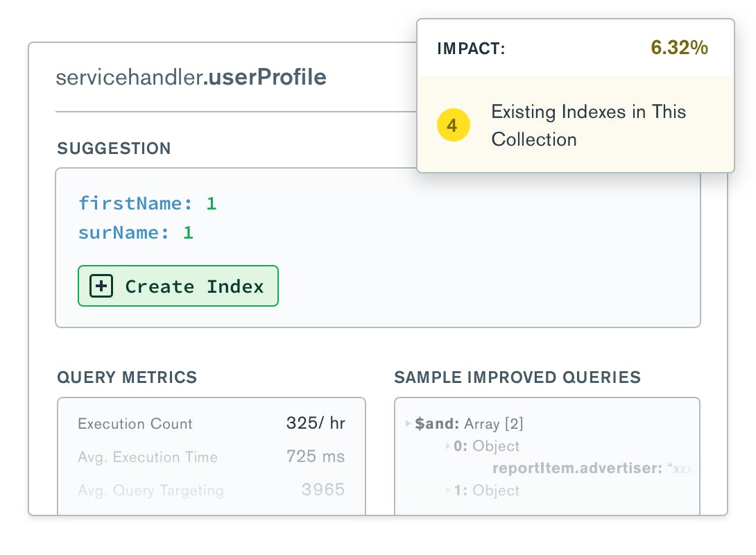Click the 325/ hr execution count value
Image resolution: width=756 pixels, height=555 pixels.
point(316,424)
